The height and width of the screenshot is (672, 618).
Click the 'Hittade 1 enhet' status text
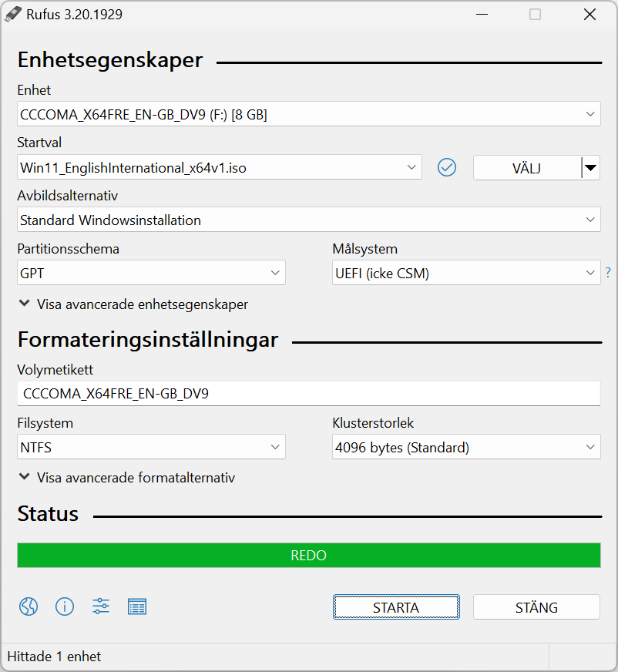(x=54, y=656)
